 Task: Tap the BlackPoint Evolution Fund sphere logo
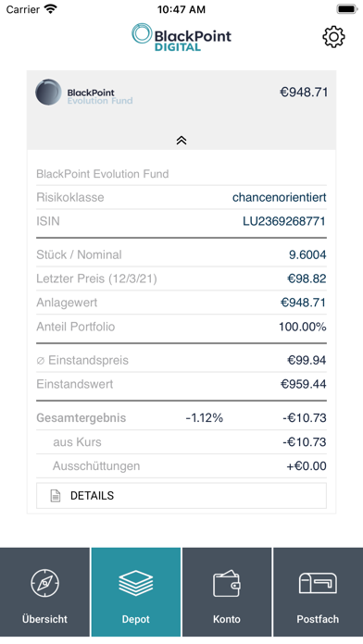click(48, 93)
